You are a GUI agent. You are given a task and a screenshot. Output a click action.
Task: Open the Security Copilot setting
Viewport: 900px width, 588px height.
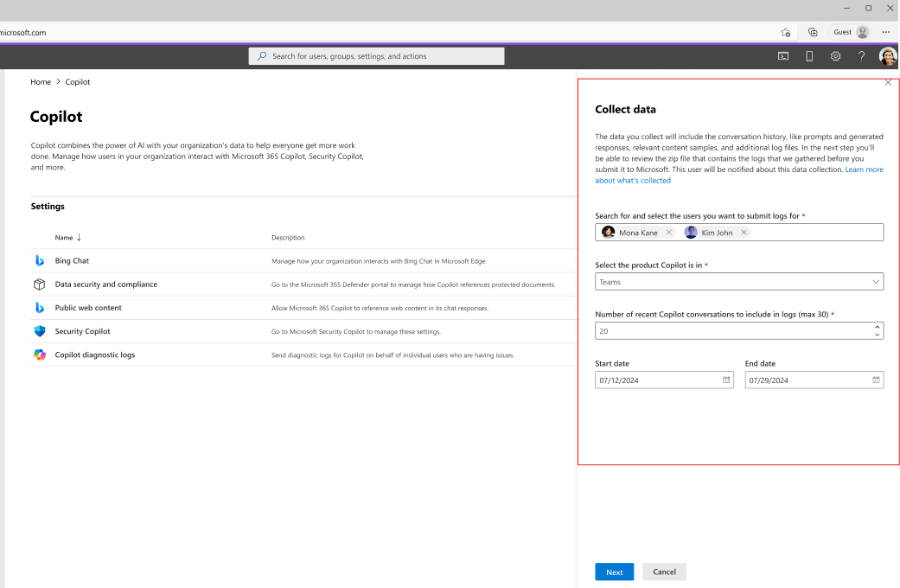(x=83, y=331)
